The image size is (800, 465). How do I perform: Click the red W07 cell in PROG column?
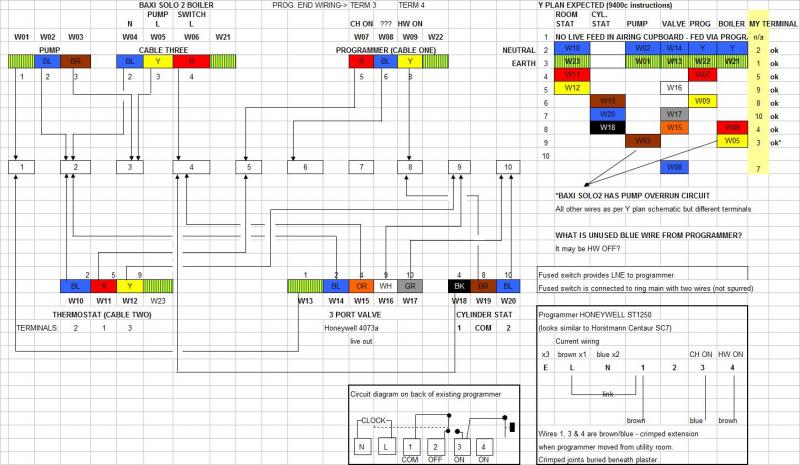coord(702,75)
